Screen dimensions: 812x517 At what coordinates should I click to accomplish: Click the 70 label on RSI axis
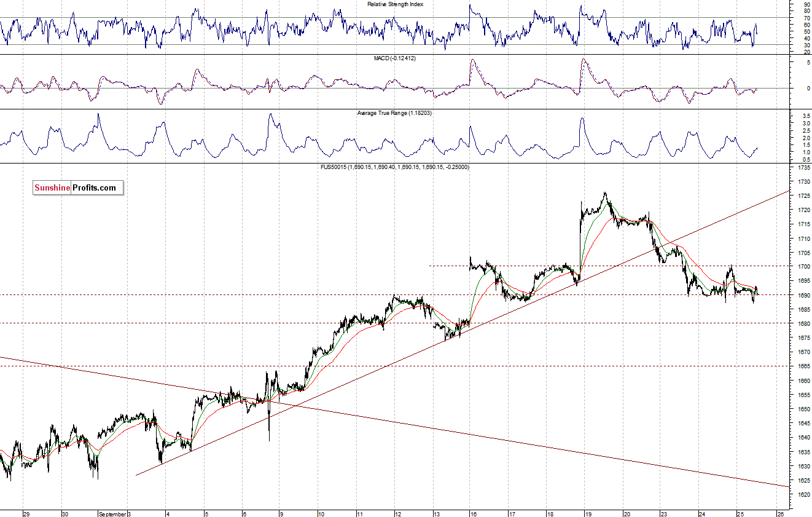806,18
